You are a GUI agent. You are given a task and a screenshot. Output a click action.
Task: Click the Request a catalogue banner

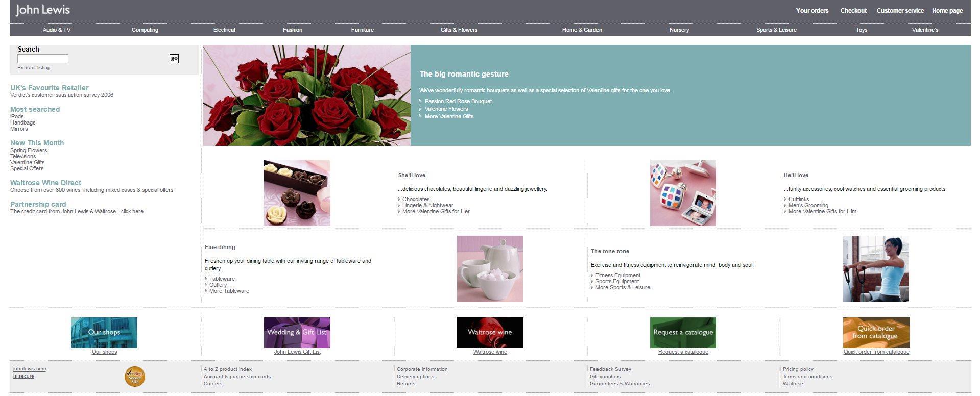click(683, 333)
